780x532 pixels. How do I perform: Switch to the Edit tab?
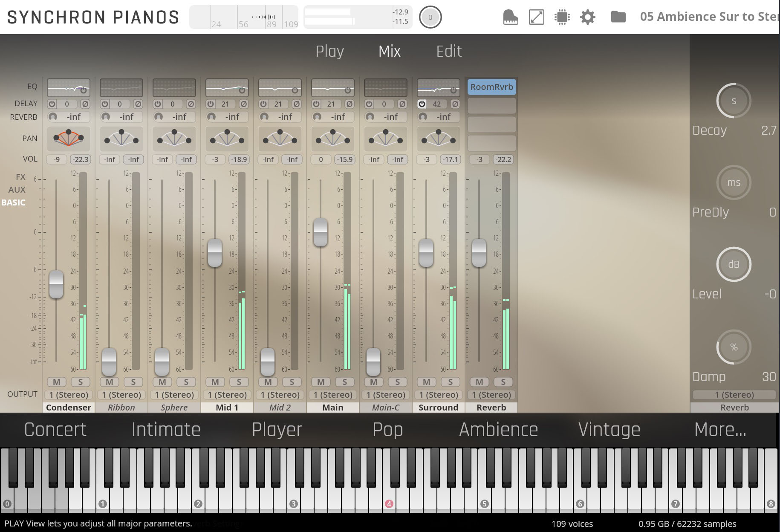[448, 51]
